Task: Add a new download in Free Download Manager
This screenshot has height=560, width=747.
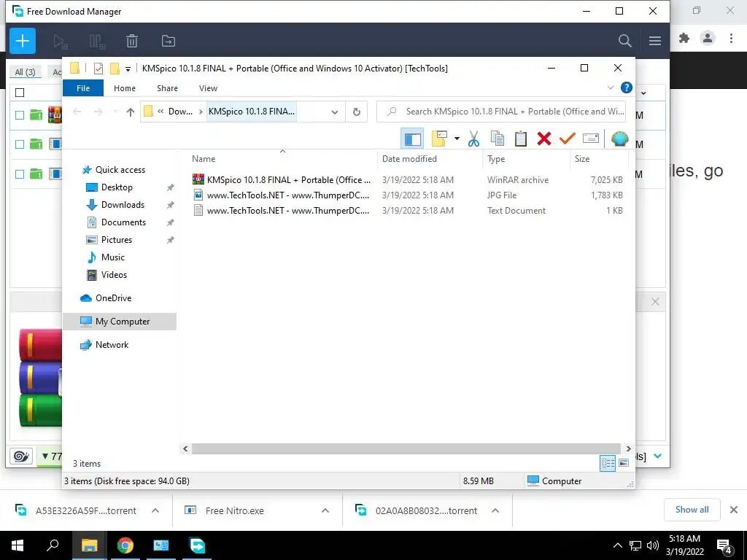Action: pos(23,41)
